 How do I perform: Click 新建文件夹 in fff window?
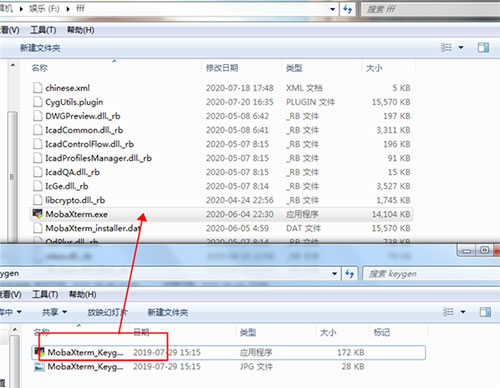click(x=40, y=48)
